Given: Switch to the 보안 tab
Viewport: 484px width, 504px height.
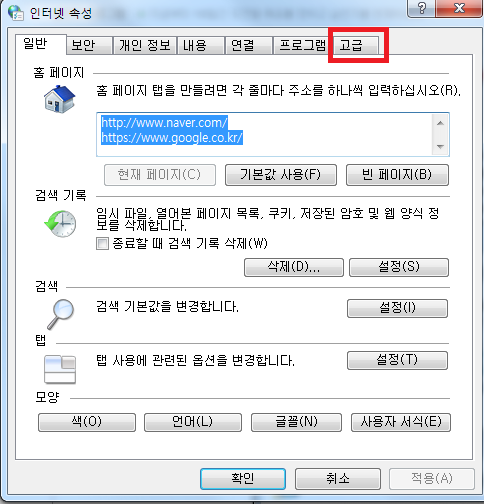Looking at the screenshot, I should pos(89,45).
